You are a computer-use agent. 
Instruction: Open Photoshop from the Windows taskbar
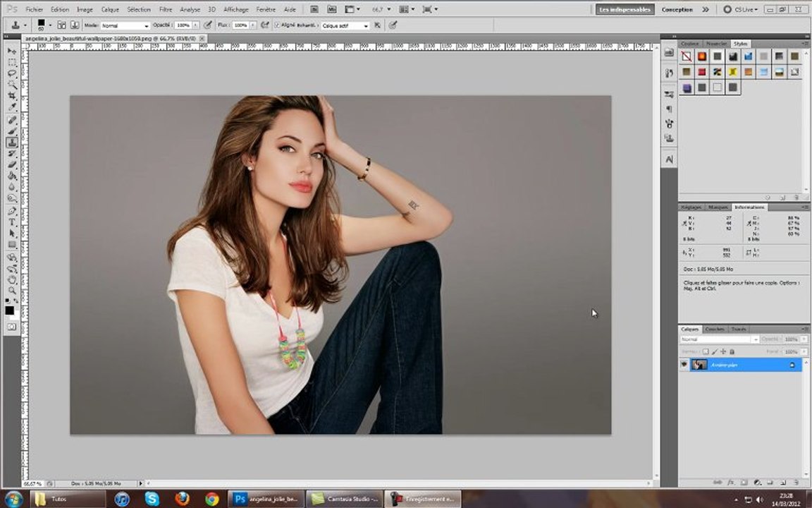[266, 499]
